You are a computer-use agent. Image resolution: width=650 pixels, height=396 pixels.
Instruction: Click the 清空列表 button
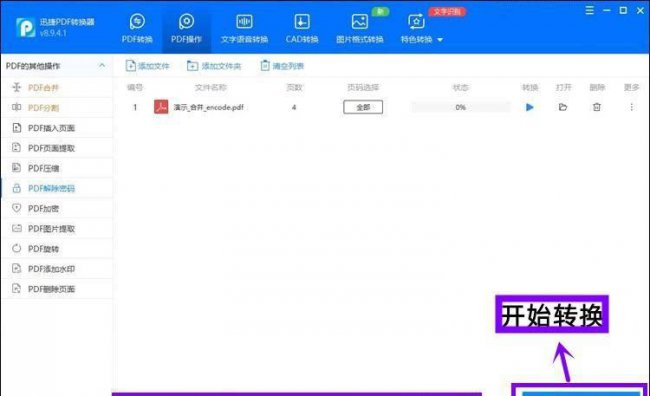282,66
